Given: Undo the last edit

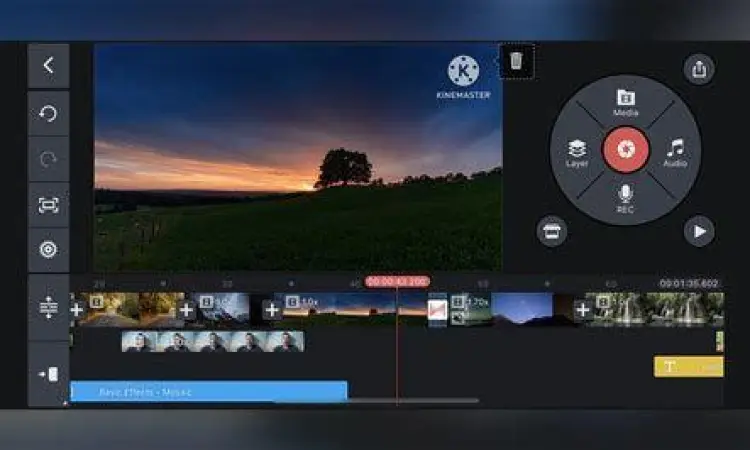Looking at the screenshot, I should [x=48, y=114].
